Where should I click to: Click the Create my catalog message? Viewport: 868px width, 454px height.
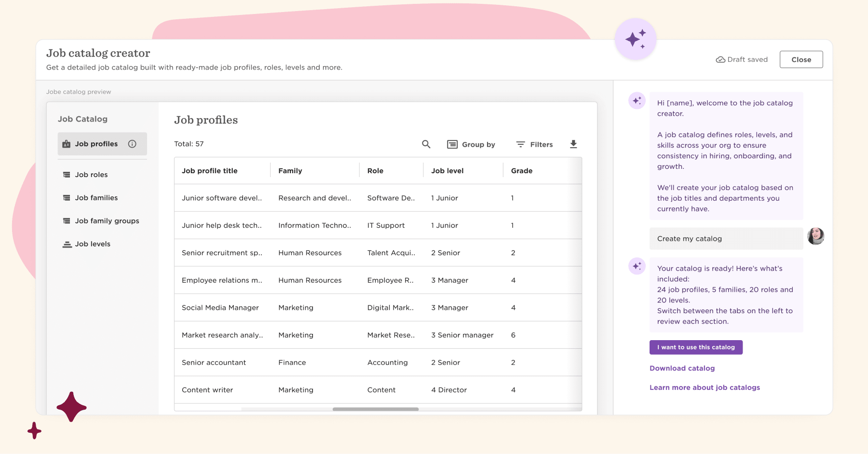click(726, 239)
